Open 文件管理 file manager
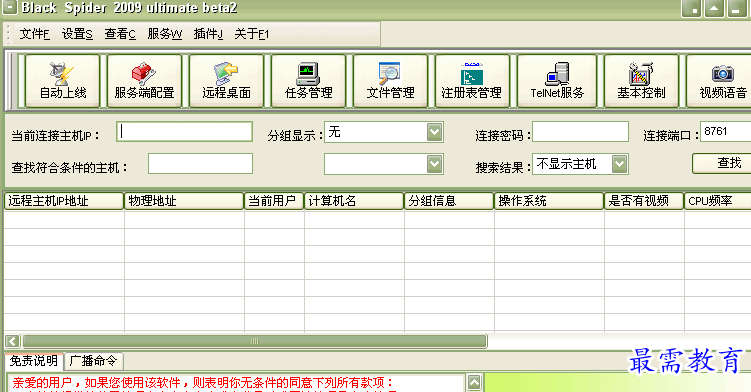Viewport: 751px width, 392px height. [390, 81]
